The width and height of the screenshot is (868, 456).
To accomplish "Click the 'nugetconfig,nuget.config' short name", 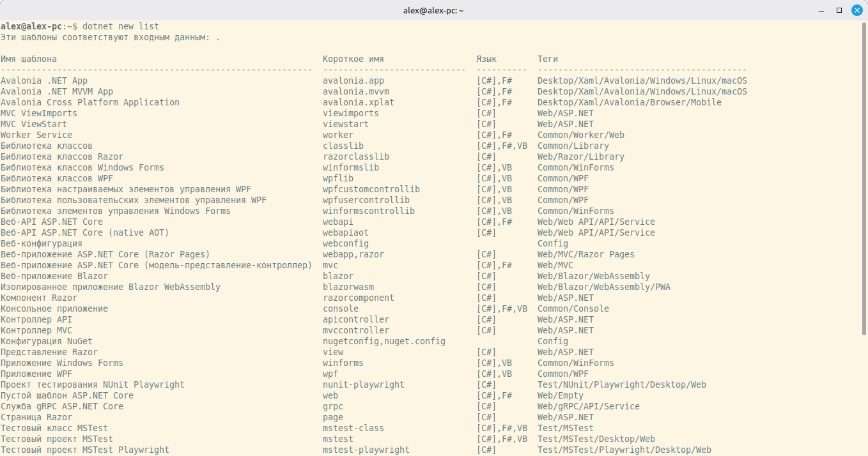I will [384, 341].
